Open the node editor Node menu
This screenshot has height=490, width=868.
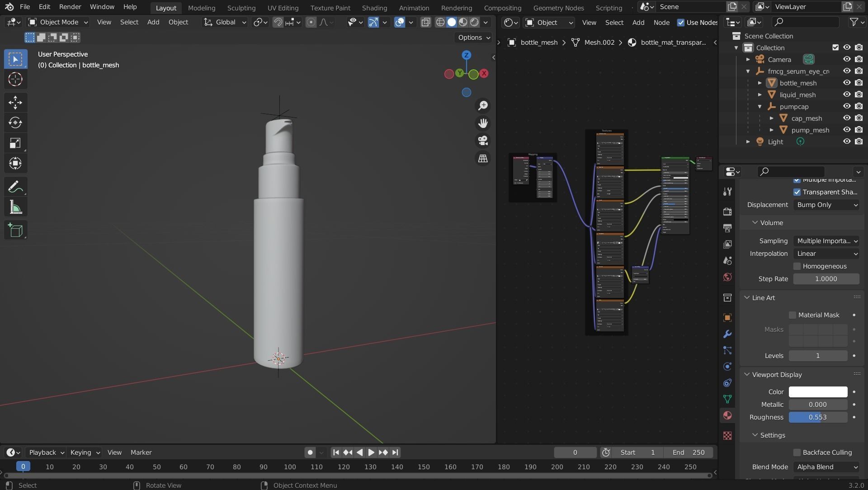point(661,23)
